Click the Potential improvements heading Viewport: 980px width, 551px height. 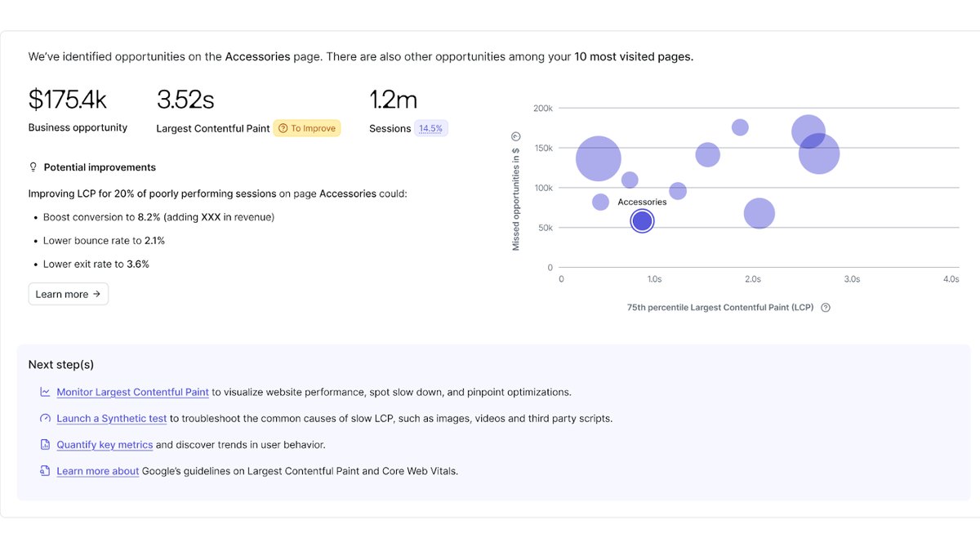click(x=100, y=167)
